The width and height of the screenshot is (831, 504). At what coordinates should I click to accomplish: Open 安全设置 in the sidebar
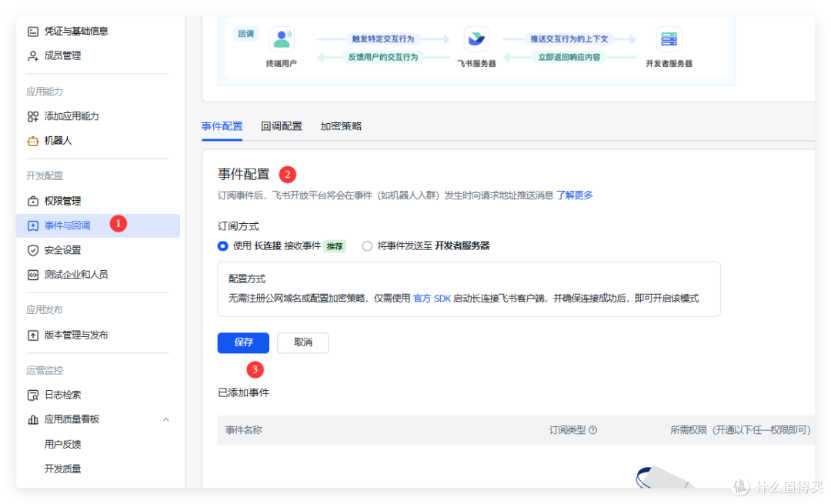(62, 250)
